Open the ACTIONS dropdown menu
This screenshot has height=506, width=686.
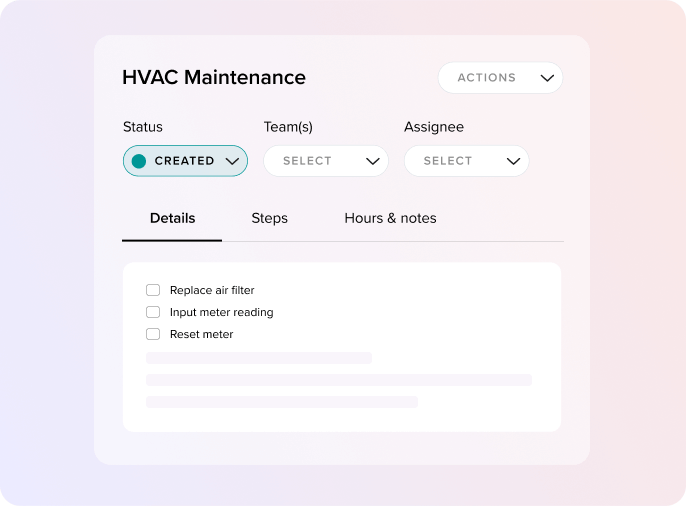(x=487, y=78)
